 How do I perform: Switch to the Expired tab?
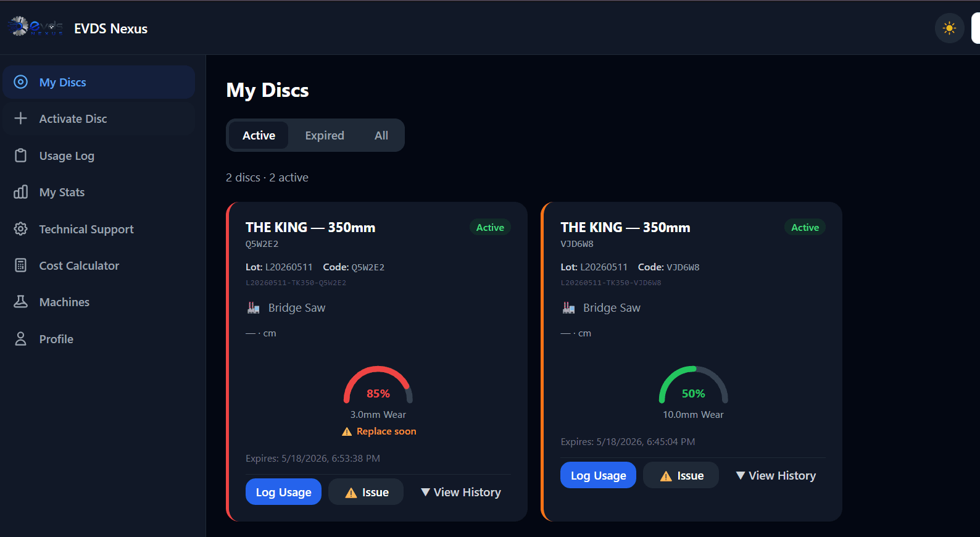[x=325, y=135]
